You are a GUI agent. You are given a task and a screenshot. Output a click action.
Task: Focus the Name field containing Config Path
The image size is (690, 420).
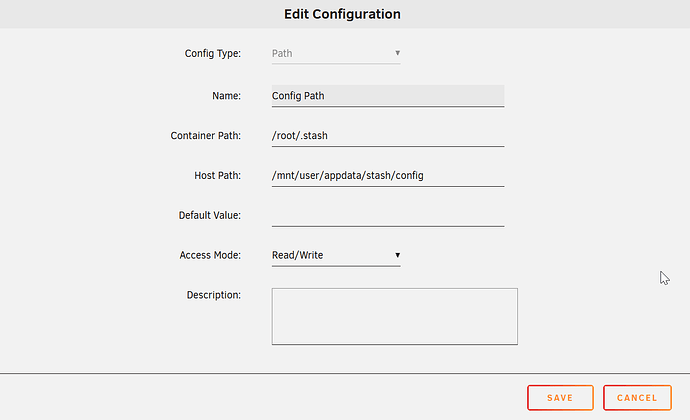(387, 96)
